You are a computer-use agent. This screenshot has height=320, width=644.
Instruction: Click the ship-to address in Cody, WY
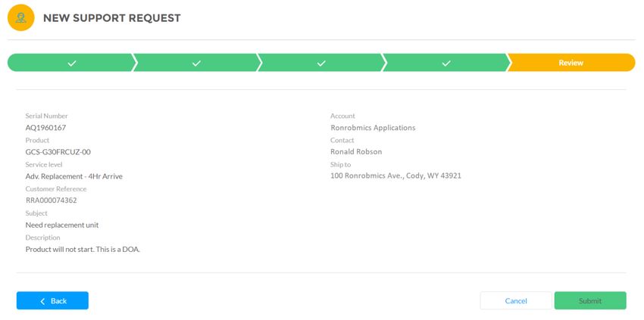coord(396,176)
